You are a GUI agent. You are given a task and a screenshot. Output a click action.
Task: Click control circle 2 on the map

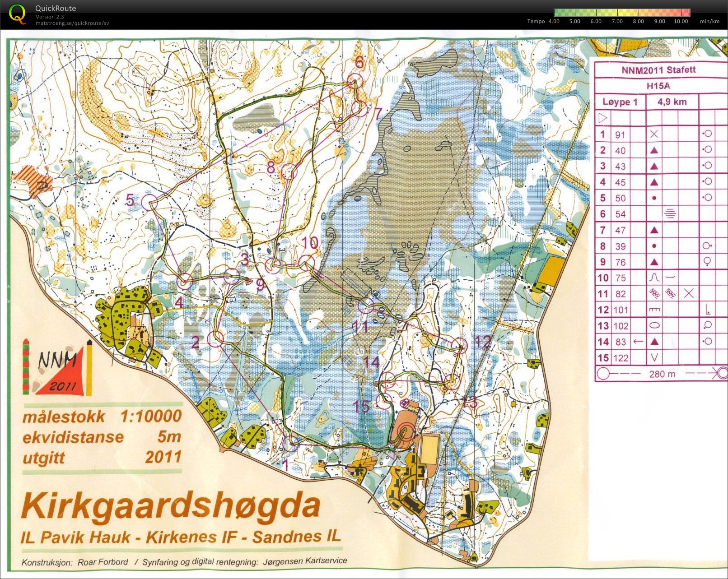coord(216,338)
